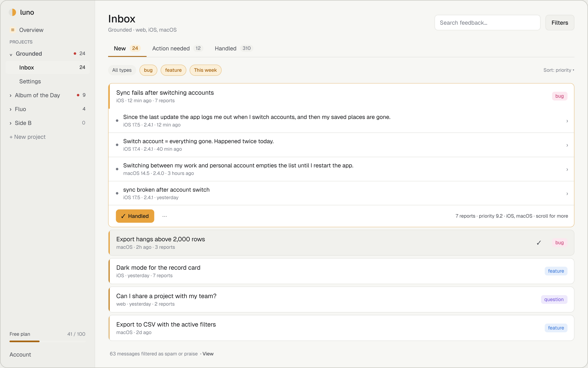Image resolution: width=588 pixels, height=368 pixels.
Task: Open Overview via its grid icon
Action: (13, 30)
